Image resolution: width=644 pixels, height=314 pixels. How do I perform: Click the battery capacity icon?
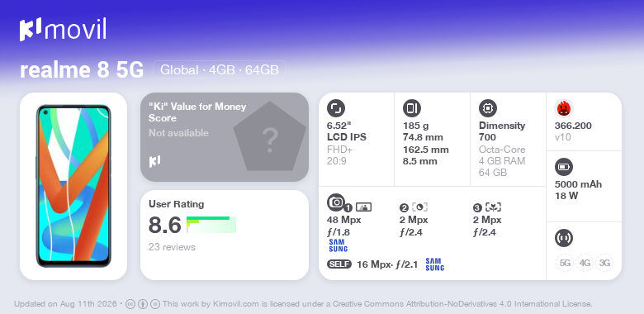[564, 167]
